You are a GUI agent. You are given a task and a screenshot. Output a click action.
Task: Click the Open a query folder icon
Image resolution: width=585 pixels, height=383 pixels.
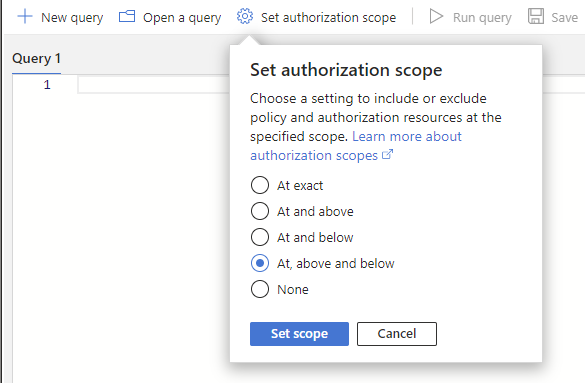(127, 17)
